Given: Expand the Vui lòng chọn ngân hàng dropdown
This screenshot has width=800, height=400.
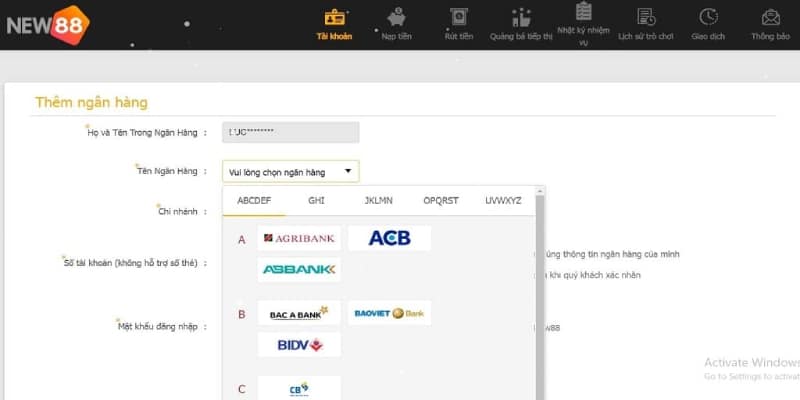Looking at the screenshot, I should tap(290, 172).
